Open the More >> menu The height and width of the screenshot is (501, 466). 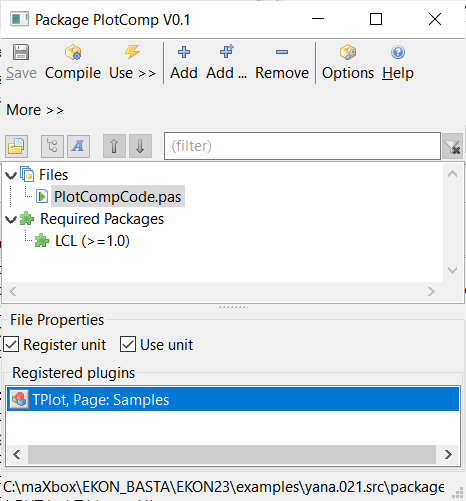[x=35, y=110]
